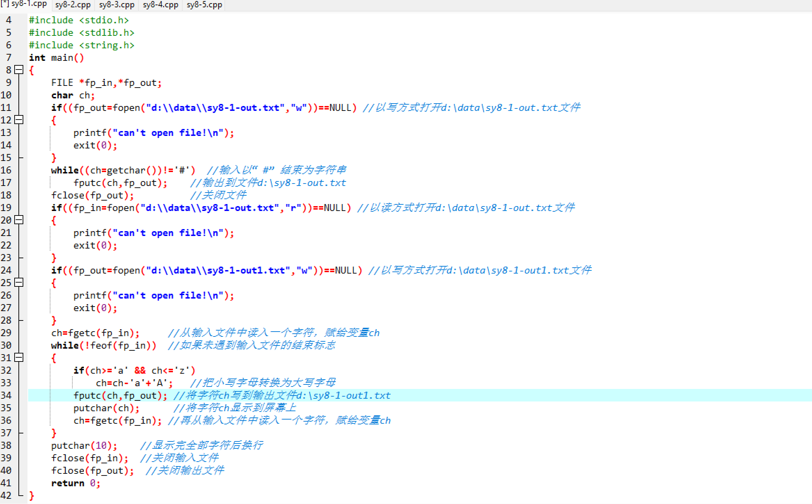Click 'return 0;' statement
Image resolution: width=812 pixels, height=504 pixels.
pyautogui.click(x=76, y=483)
